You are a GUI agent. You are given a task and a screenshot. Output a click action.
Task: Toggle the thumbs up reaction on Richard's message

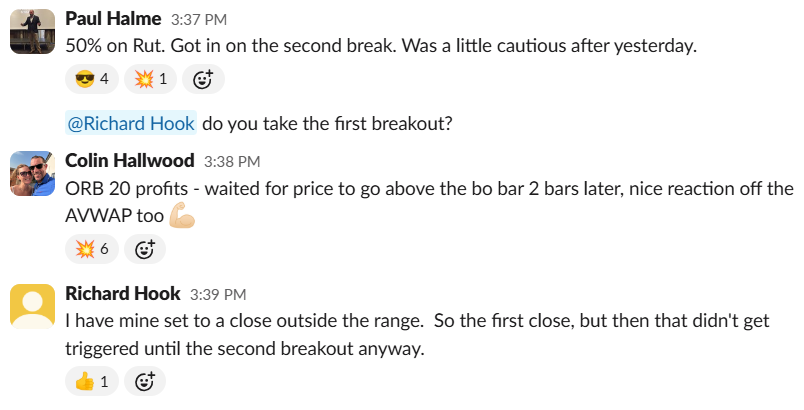90,381
